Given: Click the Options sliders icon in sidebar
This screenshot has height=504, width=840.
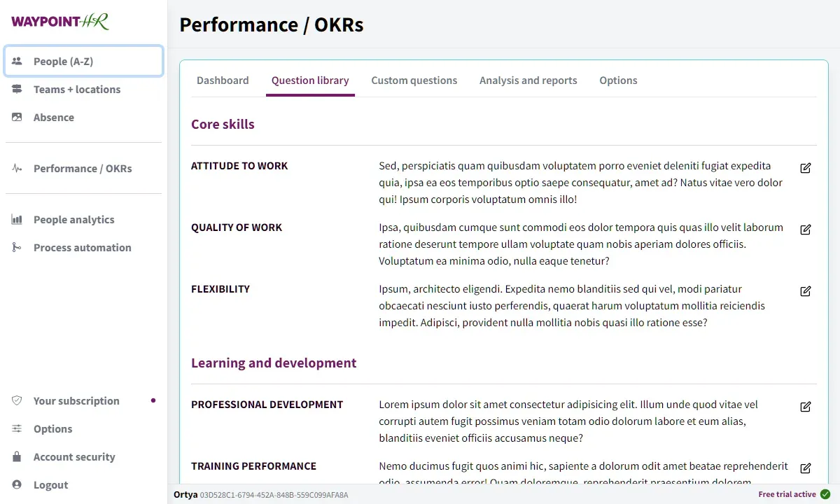Looking at the screenshot, I should click(x=17, y=428).
